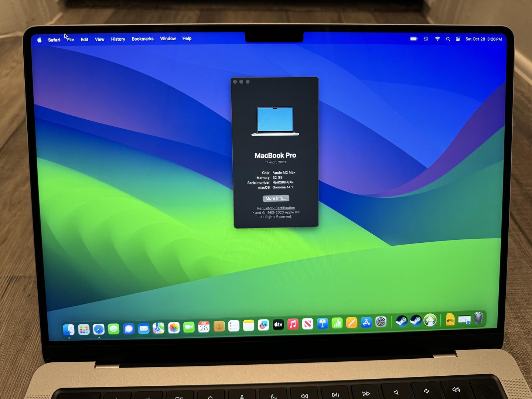
Task: Open the yellow archive file in dock
Action: pyautogui.click(x=450, y=319)
